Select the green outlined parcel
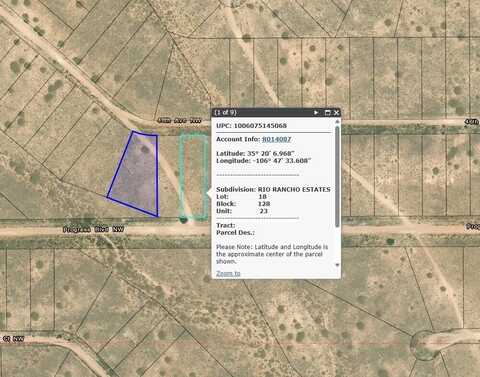 click(193, 177)
